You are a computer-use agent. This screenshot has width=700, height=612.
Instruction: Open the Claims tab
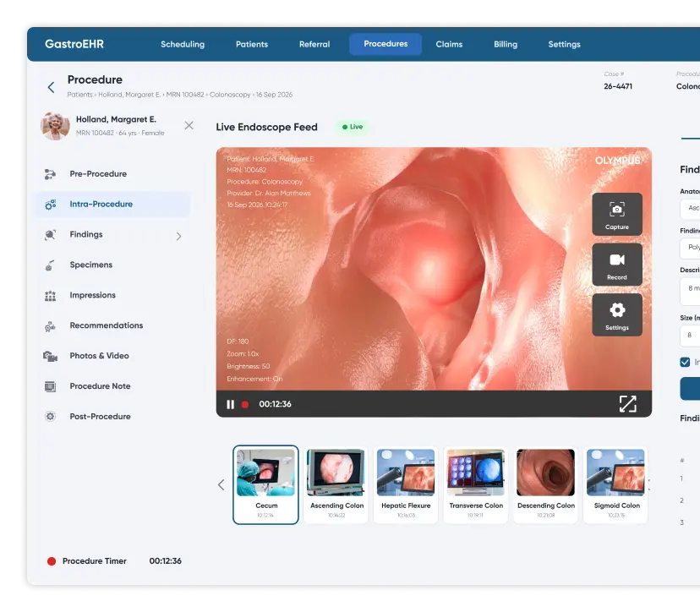(449, 44)
